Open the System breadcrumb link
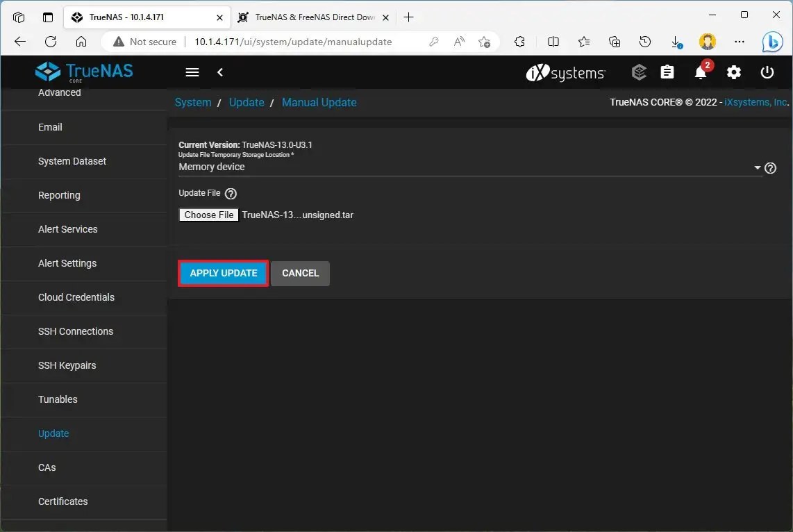The width and height of the screenshot is (793, 532). click(193, 102)
